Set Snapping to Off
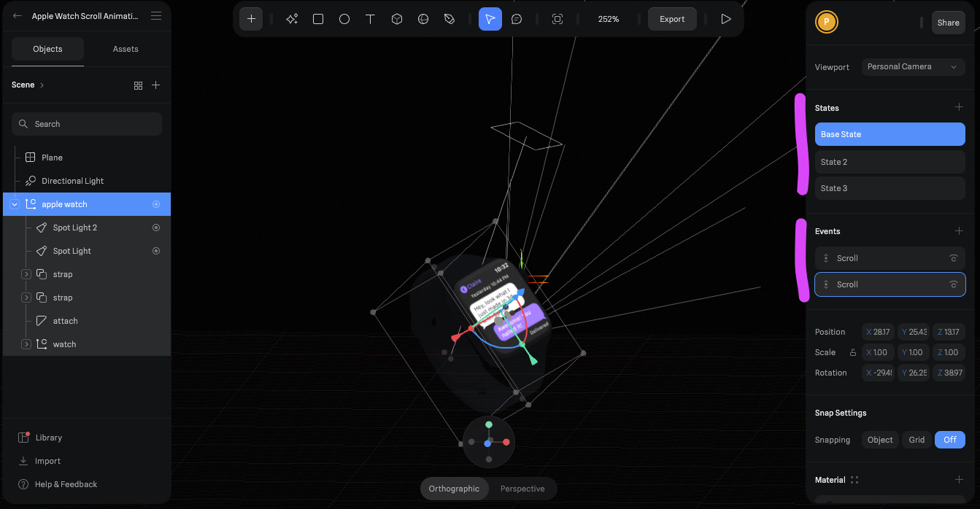The image size is (980, 509). (x=950, y=440)
